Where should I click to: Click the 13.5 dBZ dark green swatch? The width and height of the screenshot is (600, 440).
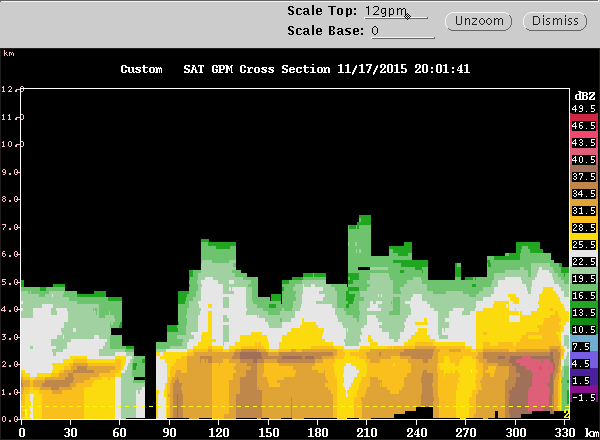pyautogui.click(x=583, y=312)
